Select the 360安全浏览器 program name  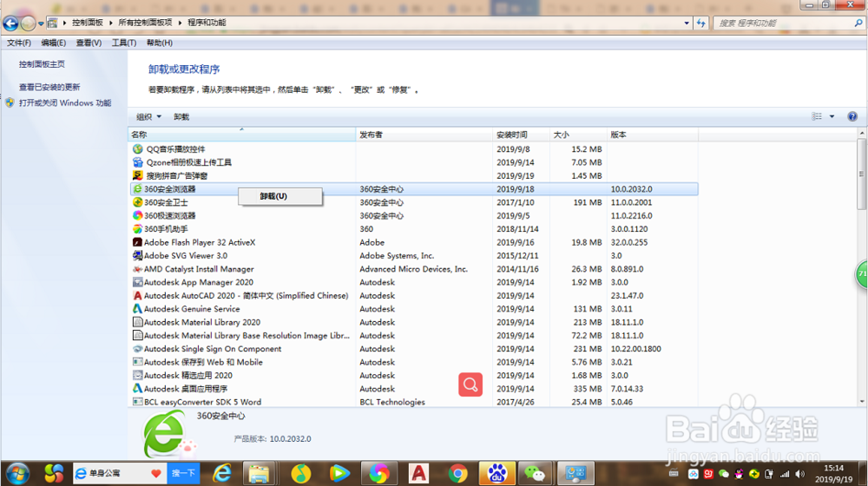169,188
